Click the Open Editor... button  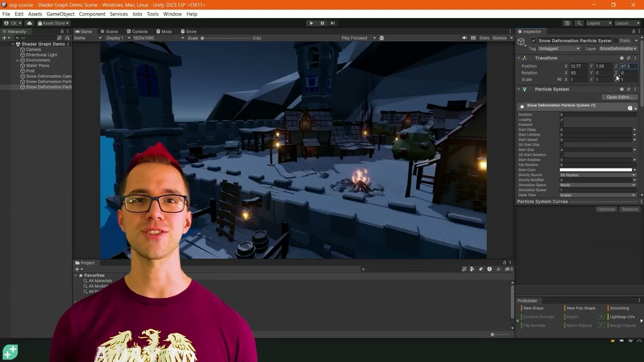(619, 97)
